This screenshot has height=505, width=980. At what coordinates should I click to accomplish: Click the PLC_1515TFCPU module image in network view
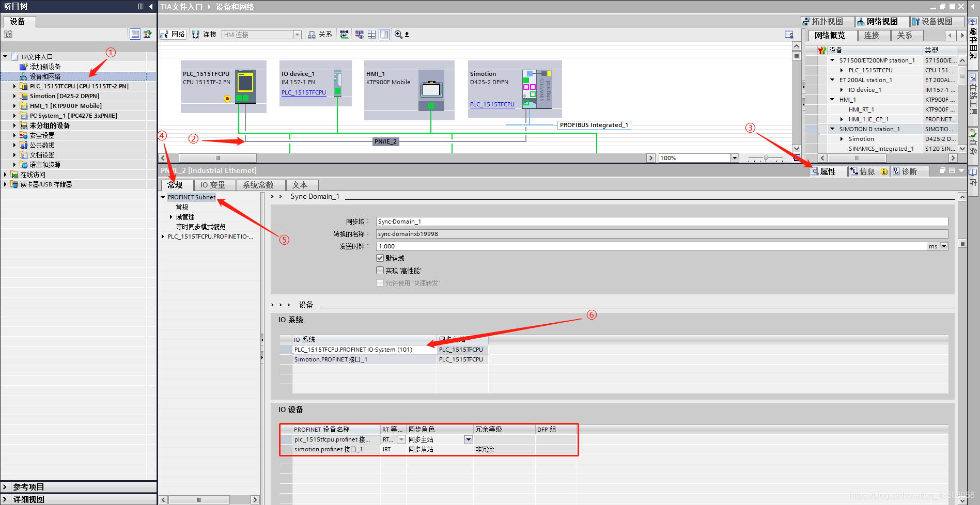click(x=245, y=87)
